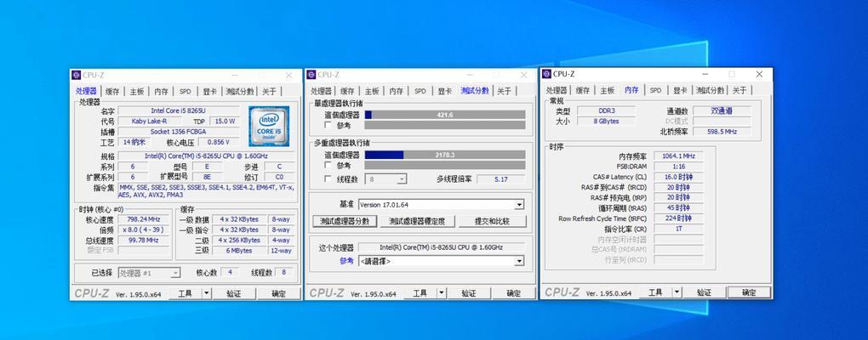This screenshot has height=340, width=868.
Task: Switch to 处理器 tab in memory window
Action: pos(557,91)
